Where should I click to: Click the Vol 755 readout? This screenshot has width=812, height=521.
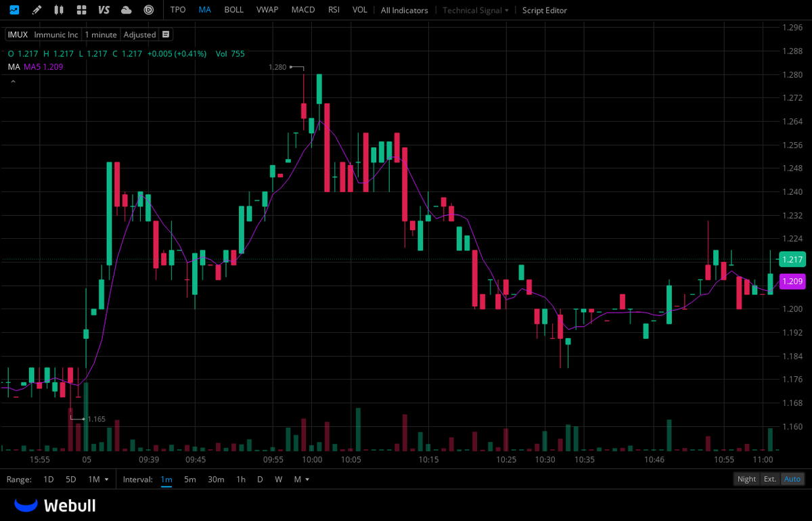click(x=230, y=53)
